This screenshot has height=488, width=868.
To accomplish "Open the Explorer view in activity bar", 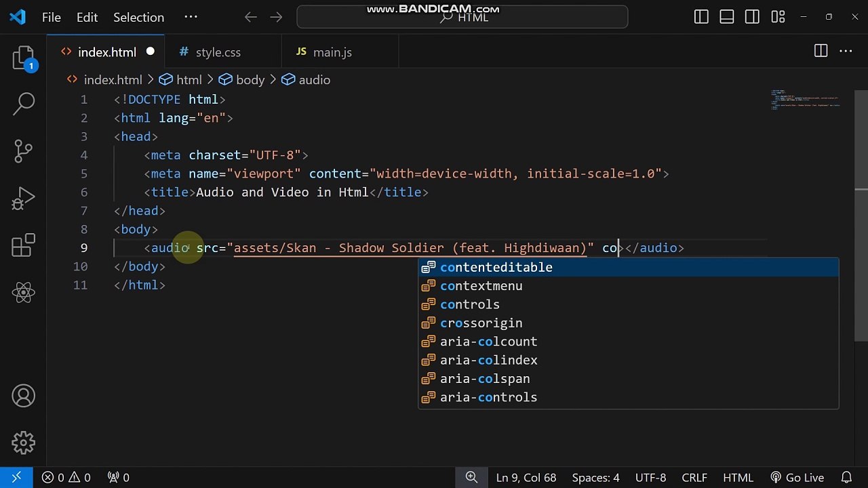I will click(24, 58).
